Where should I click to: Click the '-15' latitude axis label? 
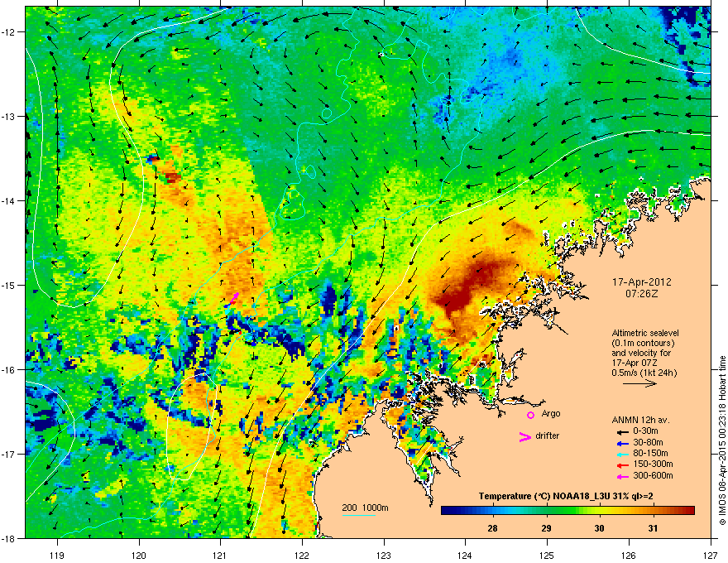click(8, 285)
